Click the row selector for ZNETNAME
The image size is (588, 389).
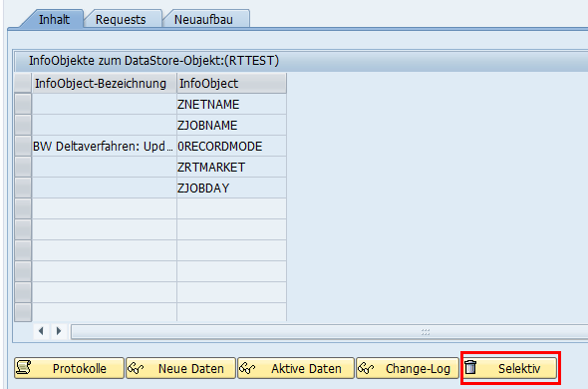point(23,105)
